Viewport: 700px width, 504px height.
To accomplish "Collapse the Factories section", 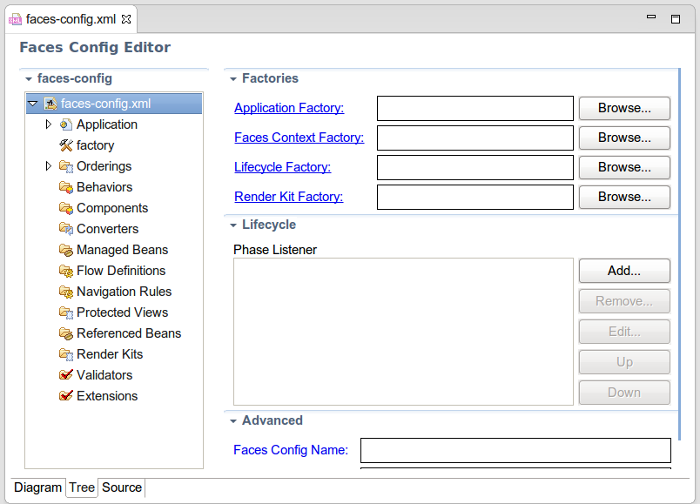I will [232, 79].
